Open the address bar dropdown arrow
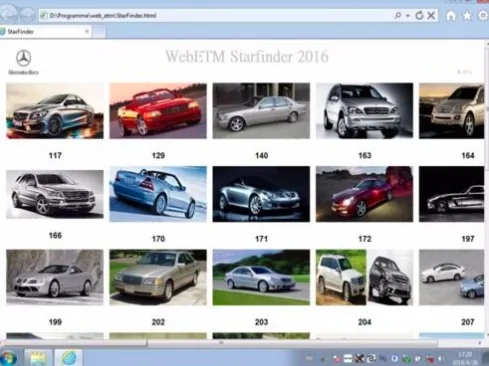 tap(408, 16)
